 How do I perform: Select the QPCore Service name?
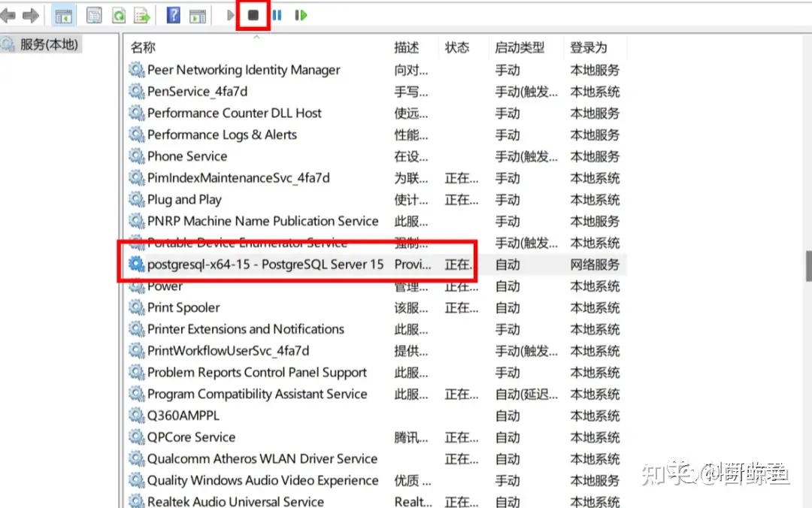click(191, 437)
